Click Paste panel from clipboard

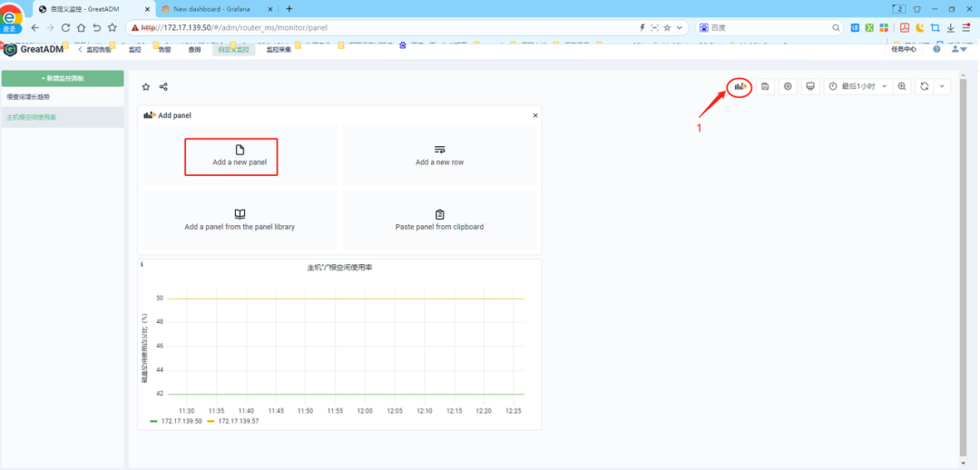tap(439, 220)
